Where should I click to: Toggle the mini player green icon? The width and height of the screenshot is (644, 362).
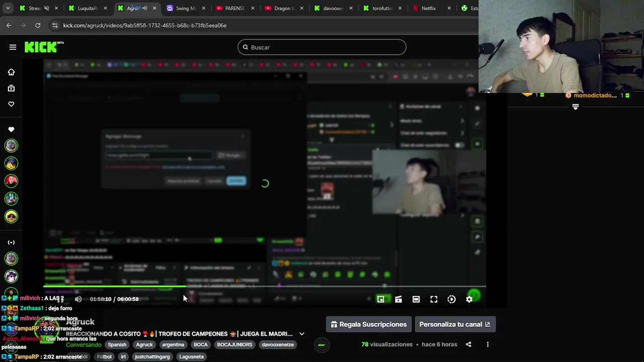point(381,299)
